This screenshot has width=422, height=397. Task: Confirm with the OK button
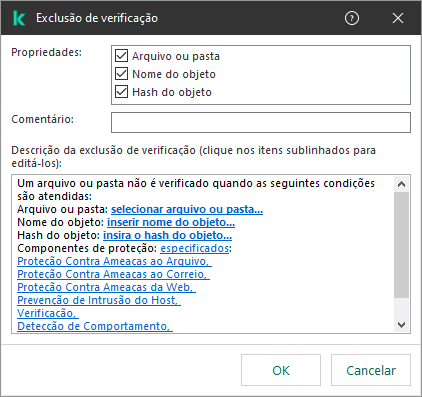click(281, 370)
